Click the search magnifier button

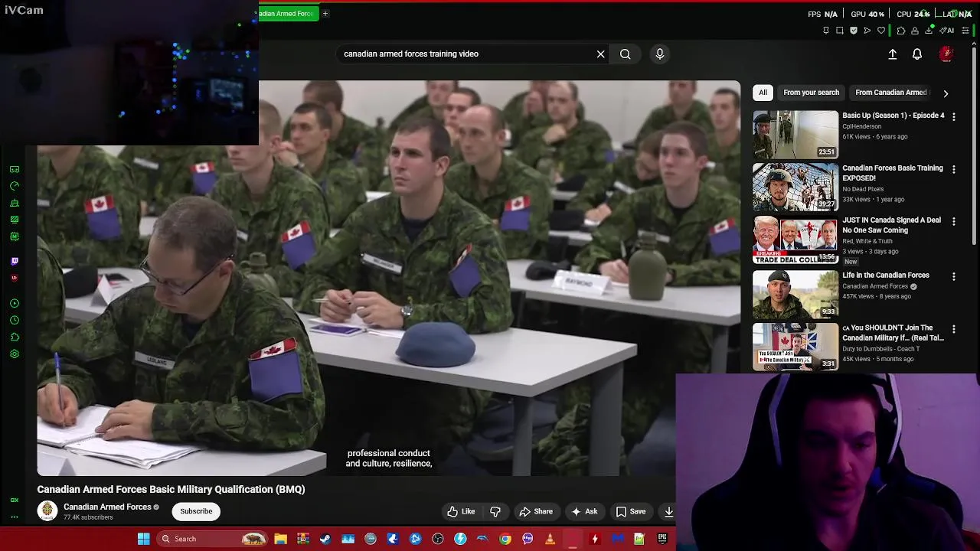point(626,54)
